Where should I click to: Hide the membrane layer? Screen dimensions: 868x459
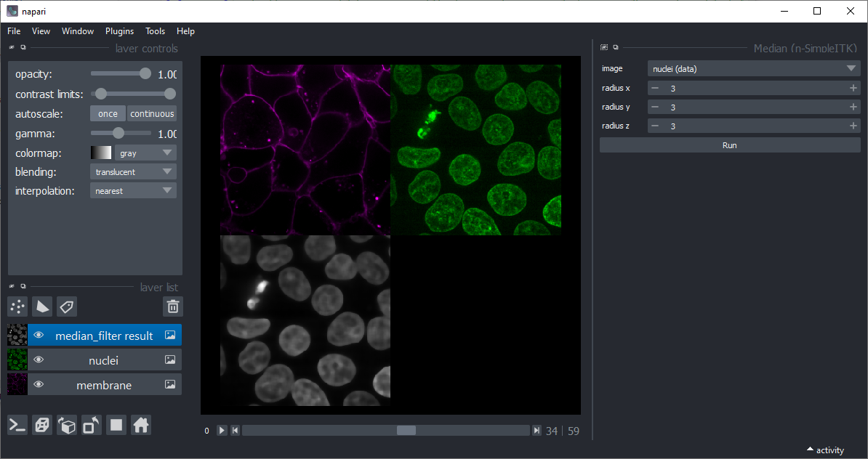point(39,385)
